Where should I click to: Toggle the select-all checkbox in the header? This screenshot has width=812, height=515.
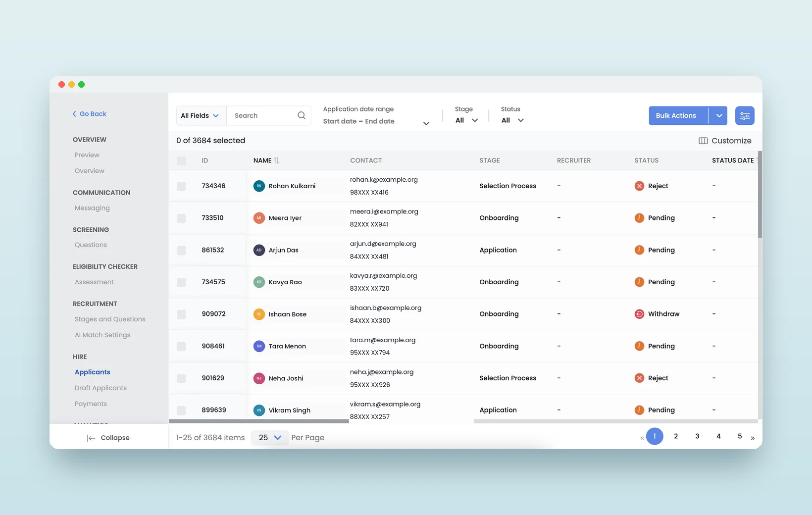(181, 160)
